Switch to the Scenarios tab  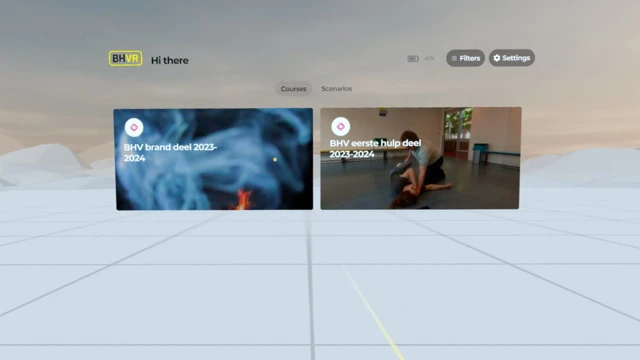coord(336,89)
